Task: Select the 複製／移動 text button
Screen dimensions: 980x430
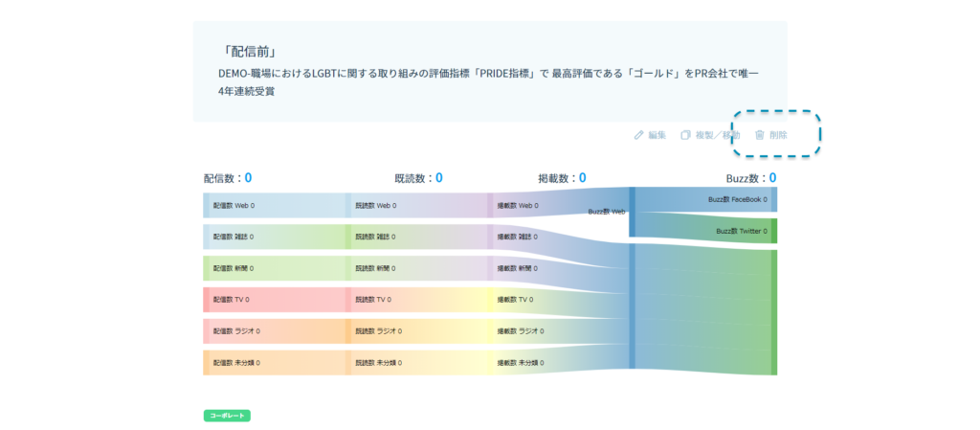Action: coord(717,135)
